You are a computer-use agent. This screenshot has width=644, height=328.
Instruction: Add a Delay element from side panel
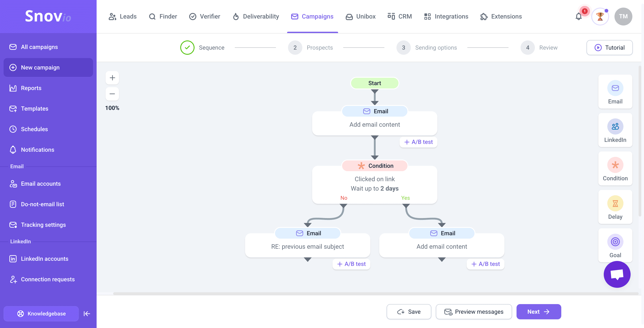click(x=615, y=207)
